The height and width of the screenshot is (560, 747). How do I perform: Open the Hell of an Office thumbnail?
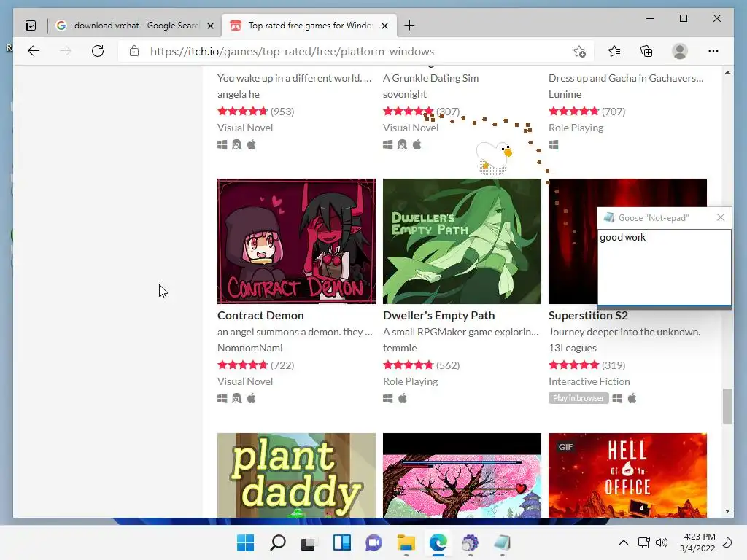pyautogui.click(x=627, y=475)
